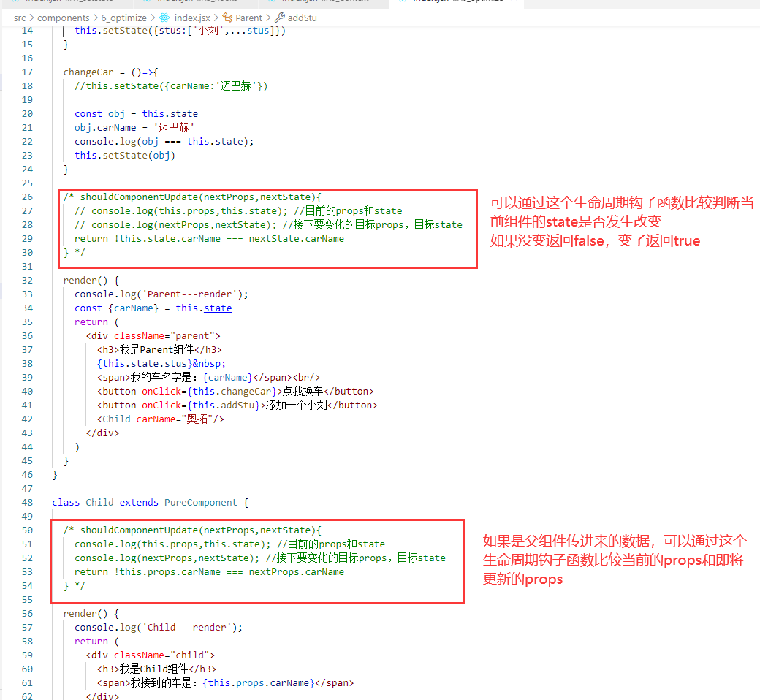
Task: Click the underlined state link on line 34
Action: pyautogui.click(x=218, y=308)
